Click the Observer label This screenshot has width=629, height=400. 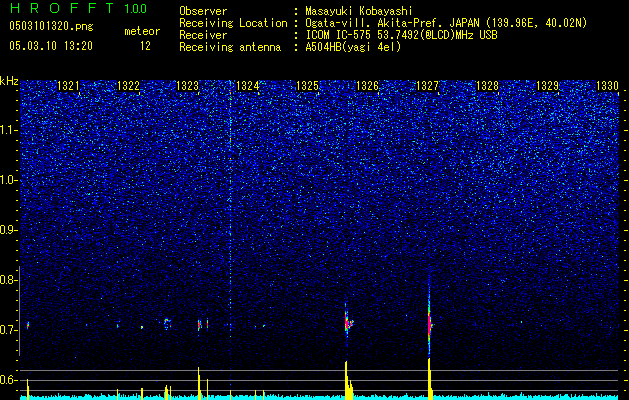click(x=203, y=11)
